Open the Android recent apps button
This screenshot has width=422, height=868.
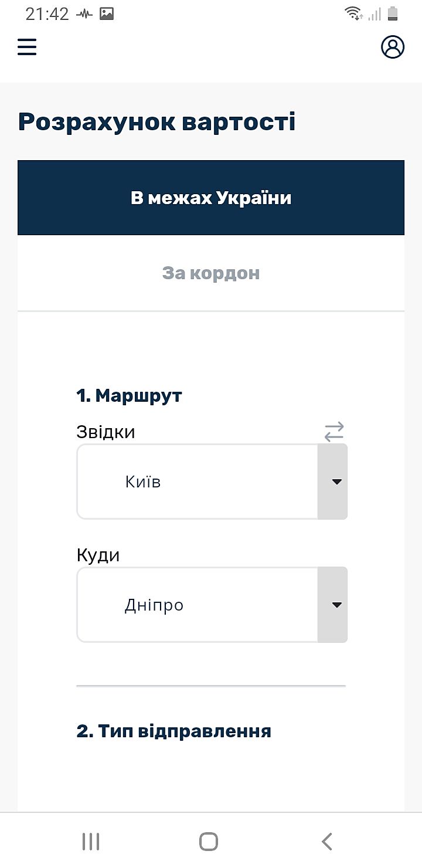[91, 841]
